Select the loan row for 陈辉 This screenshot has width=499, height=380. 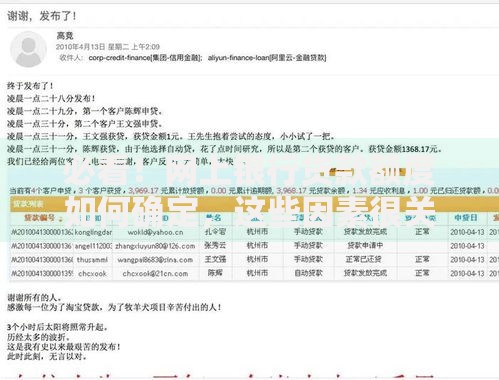254,274
